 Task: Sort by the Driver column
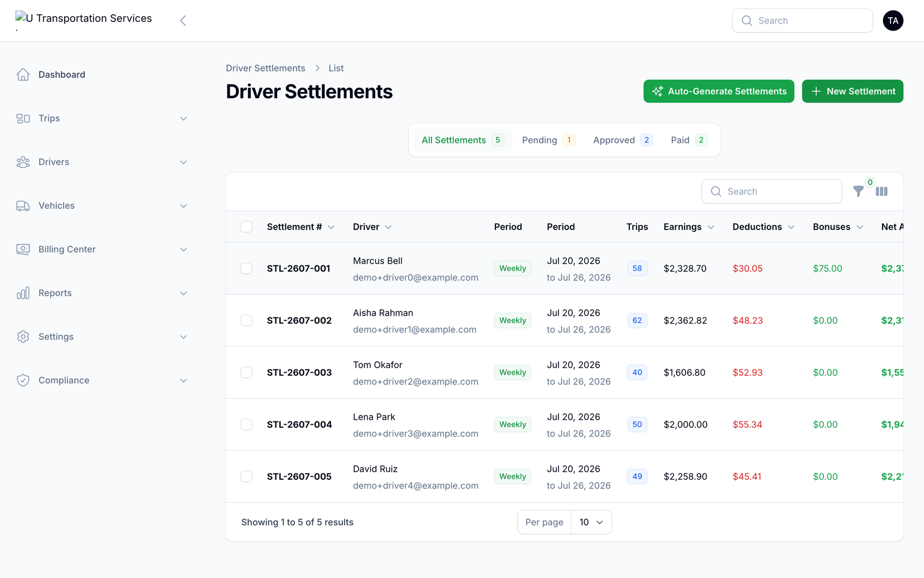click(372, 227)
